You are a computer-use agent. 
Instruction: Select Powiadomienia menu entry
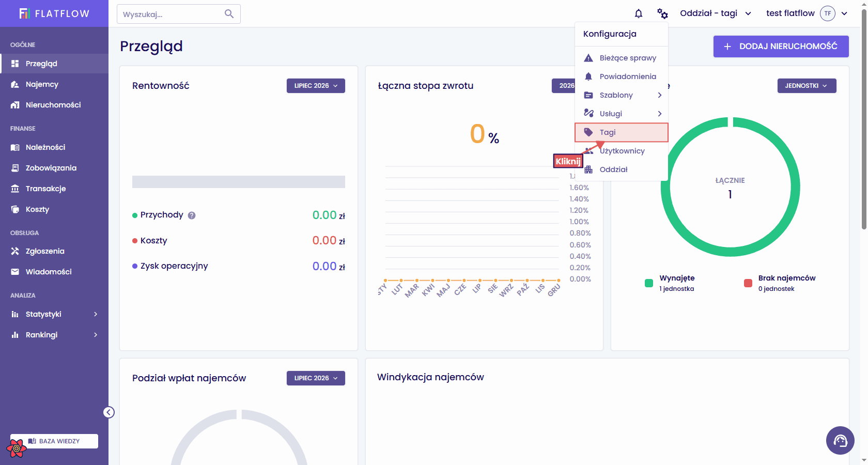point(622,76)
